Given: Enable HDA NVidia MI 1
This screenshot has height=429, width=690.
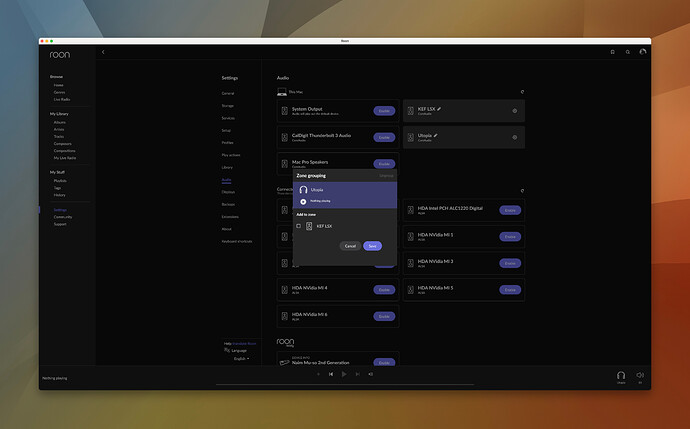Looking at the screenshot, I should pyautogui.click(x=510, y=237).
